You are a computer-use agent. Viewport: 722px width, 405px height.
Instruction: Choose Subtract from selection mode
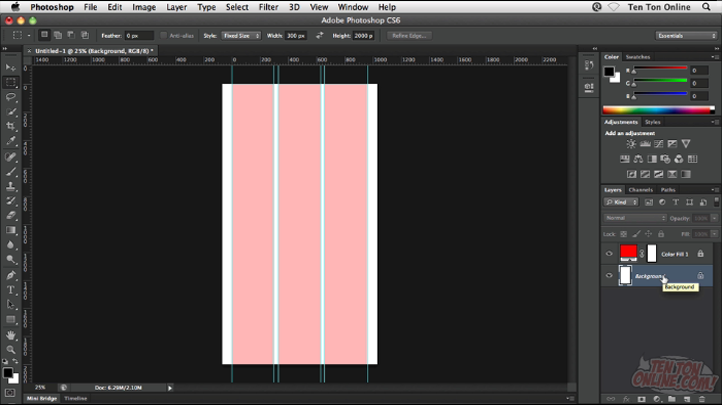71,35
